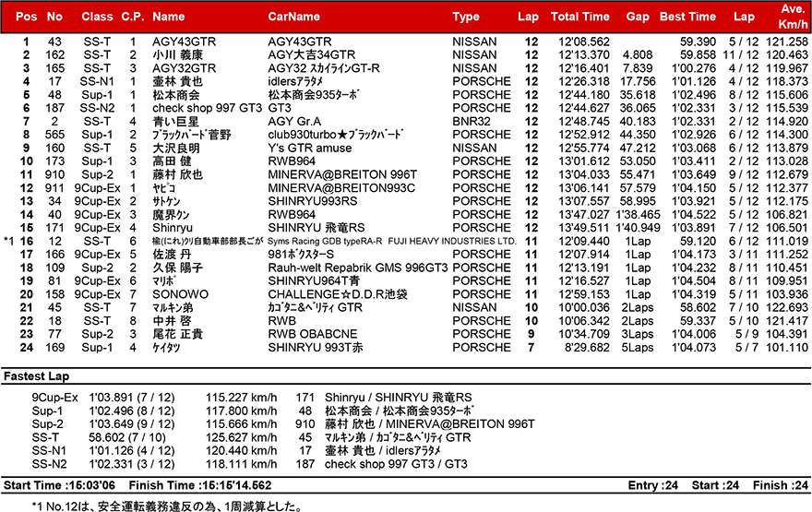Image resolution: width=812 pixels, height=512 pixels.
Task: Click car name 'SHINRYU 993T赤'
Action: [x=316, y=348]
